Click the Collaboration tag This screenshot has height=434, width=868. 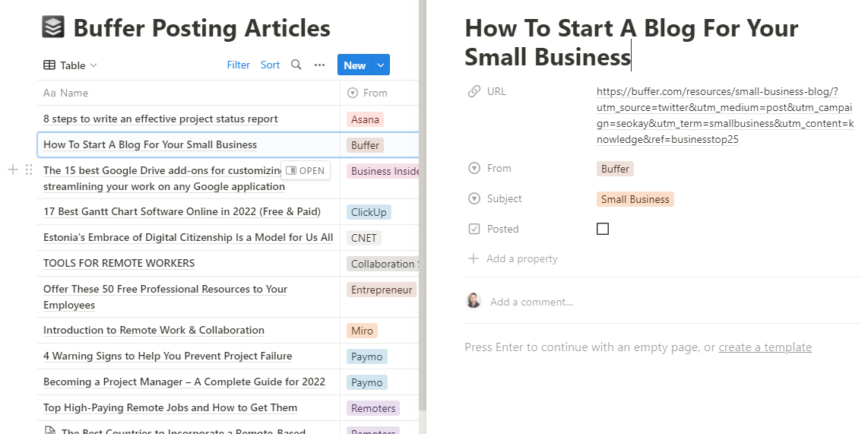point(383,264)
